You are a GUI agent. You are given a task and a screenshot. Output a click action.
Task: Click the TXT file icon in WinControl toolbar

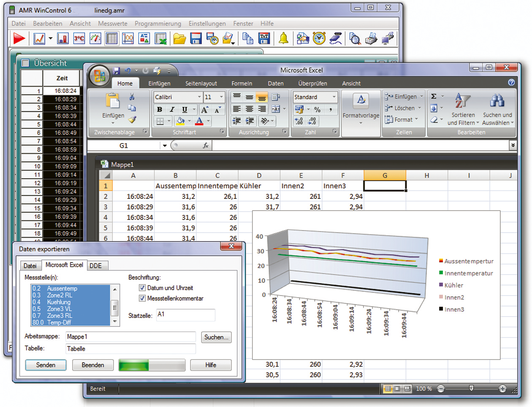click(x=264, y=39)
